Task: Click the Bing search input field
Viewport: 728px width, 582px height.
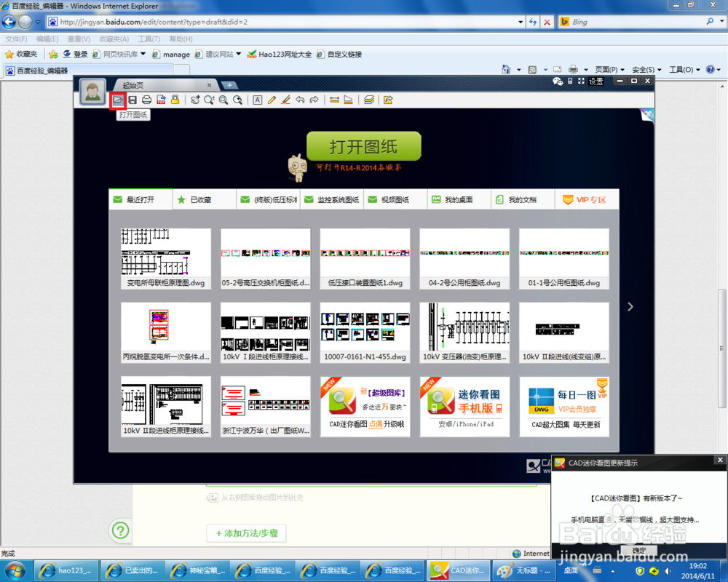Action: click(x=636, y=22)
